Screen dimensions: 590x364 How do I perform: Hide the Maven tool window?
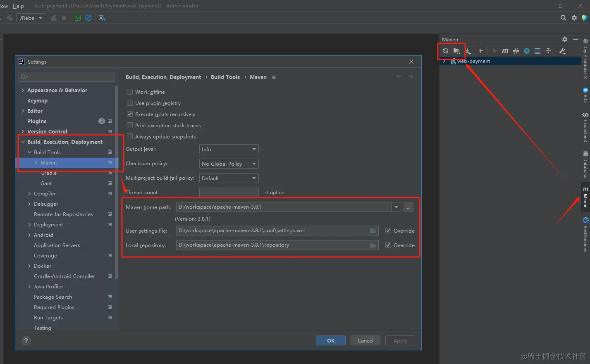click(576, 39)
